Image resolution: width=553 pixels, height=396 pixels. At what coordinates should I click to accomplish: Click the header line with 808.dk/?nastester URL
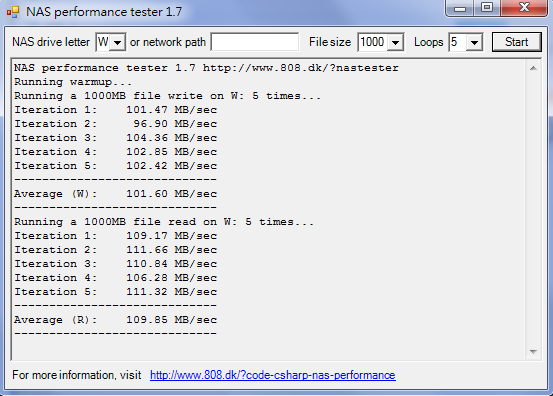(x=206, y=68)
